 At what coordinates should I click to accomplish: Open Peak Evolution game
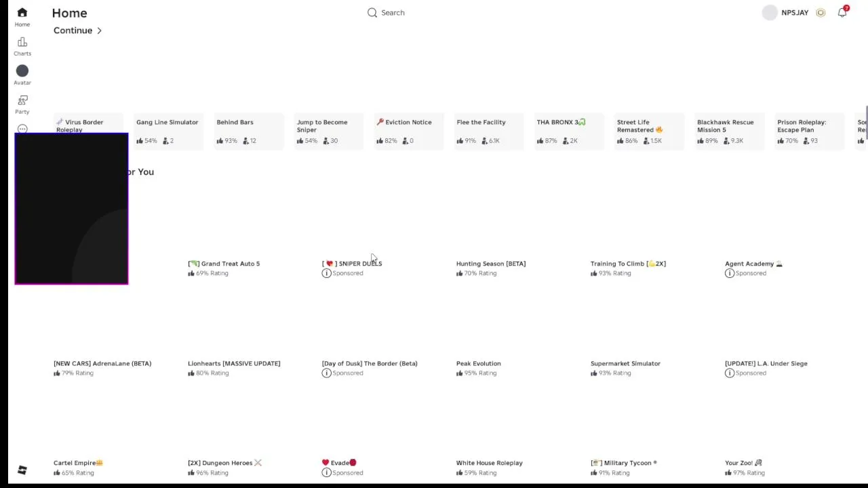click(479, 363)
